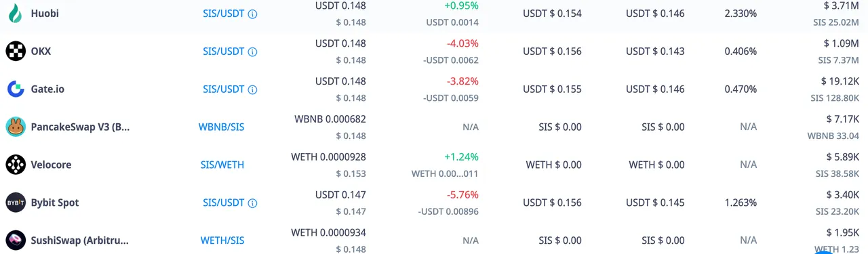The width and height of the screenshot is (868, 254).
Task: Click the SushiSwap logo icon
Action: click(x=16, y=240)
